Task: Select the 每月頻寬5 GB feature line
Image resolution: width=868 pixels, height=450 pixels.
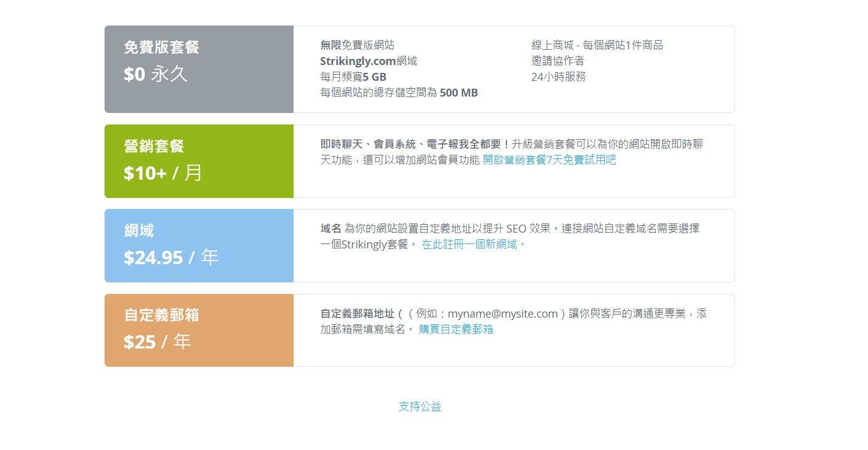Action: pyautogui.click(x=353, y=77)
